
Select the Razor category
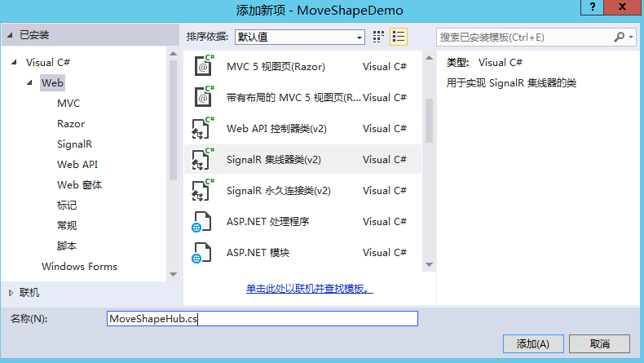(x=71, y=124)
